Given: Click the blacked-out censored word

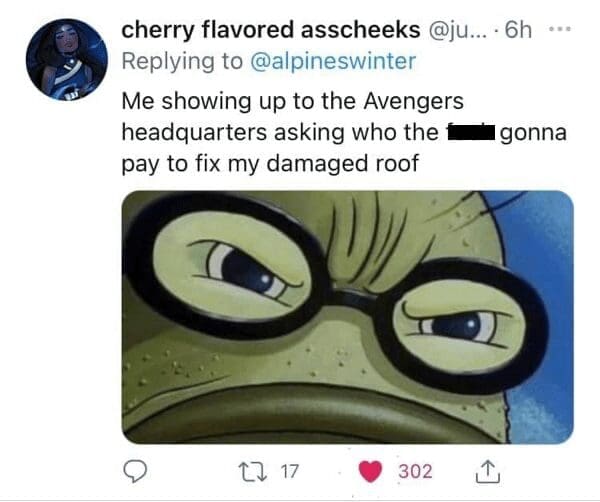Looking at the screenshot, I should (x=471, y=134).
